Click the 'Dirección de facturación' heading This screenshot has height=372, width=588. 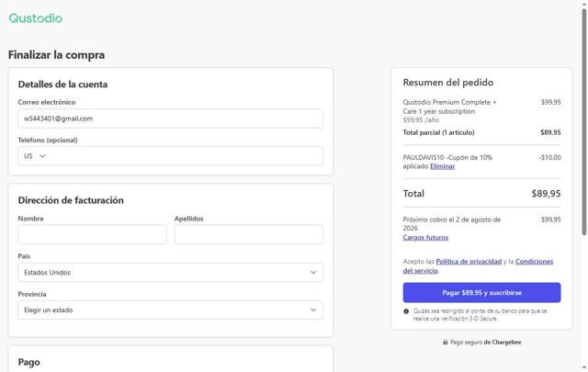pos(71,200)
